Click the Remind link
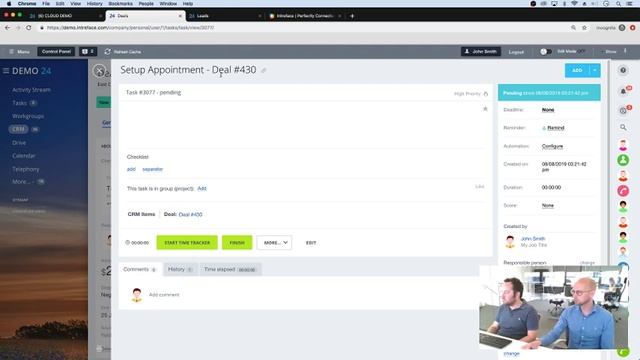The image size is (640, 360). [556, 128]
